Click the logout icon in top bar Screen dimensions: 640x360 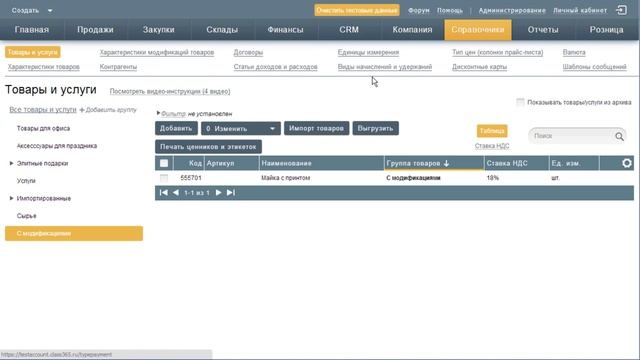click(621, 10)
